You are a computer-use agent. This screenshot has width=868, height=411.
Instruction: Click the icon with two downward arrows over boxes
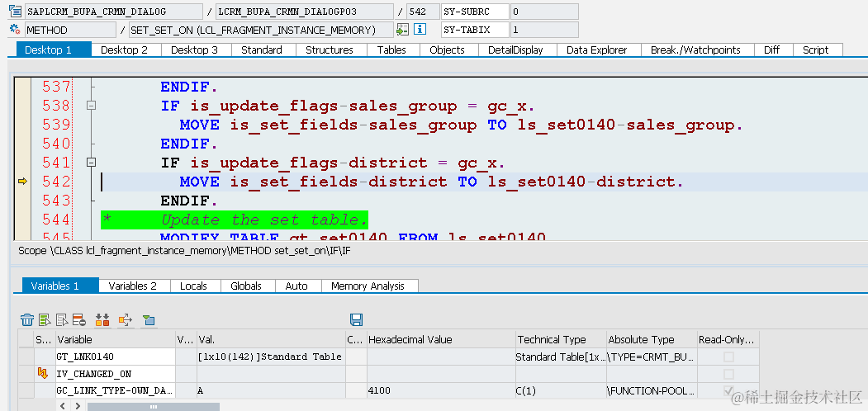point(102,319)
